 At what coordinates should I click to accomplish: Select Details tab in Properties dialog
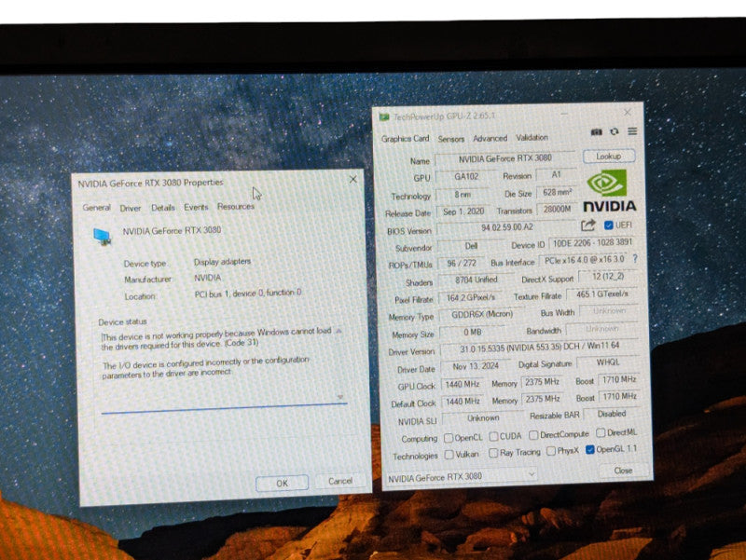162,208
